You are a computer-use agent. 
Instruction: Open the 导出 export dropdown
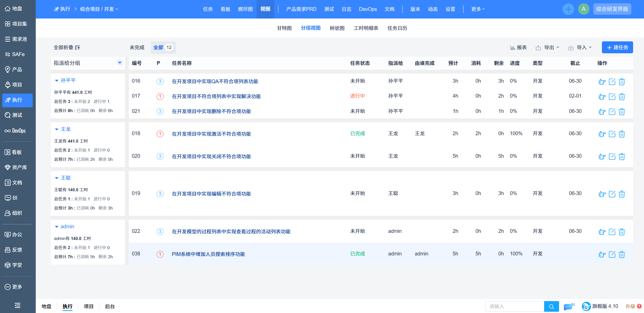pyautogui.click(x=548, y=47)
